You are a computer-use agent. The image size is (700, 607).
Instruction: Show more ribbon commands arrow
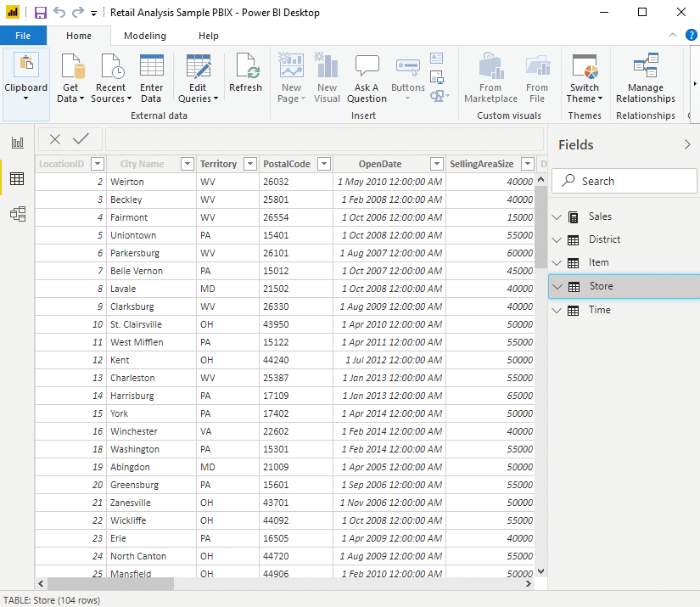click(x=695, y=83)
